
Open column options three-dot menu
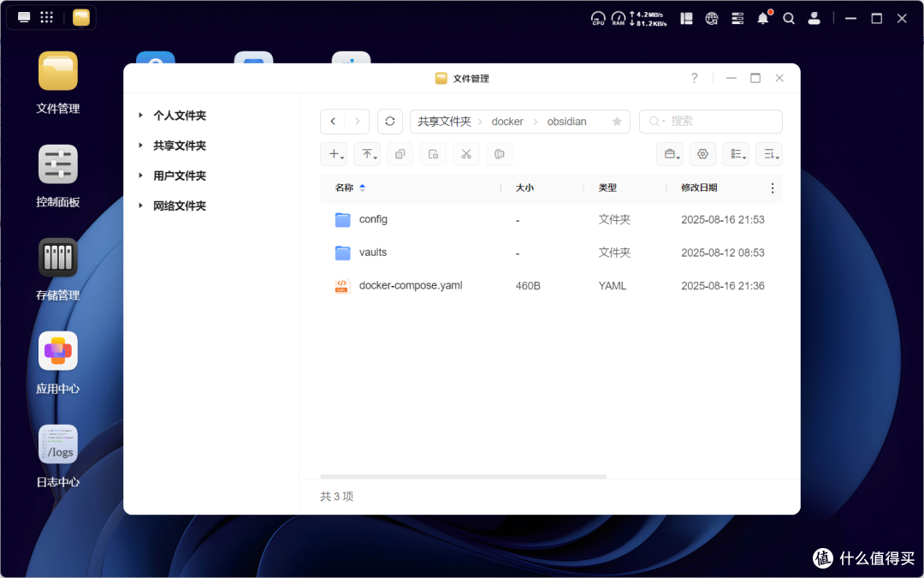click(x=772, y=188)
